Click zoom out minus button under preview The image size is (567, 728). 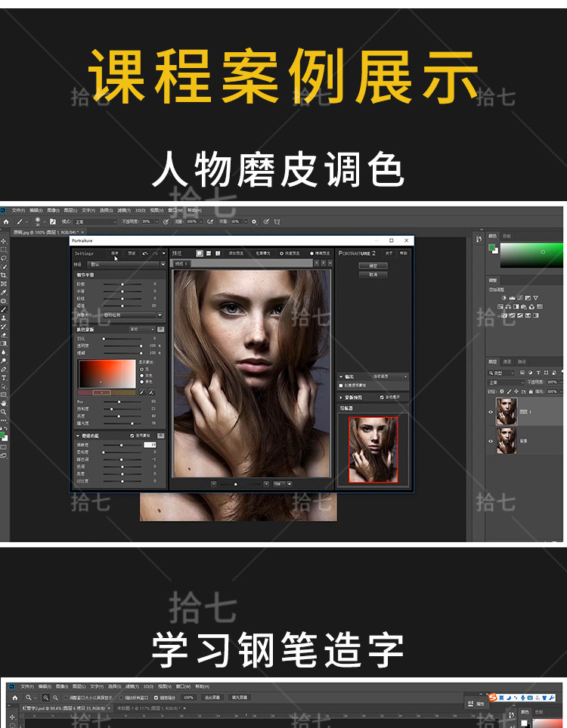pyautogui.click(x=214, y=484)
